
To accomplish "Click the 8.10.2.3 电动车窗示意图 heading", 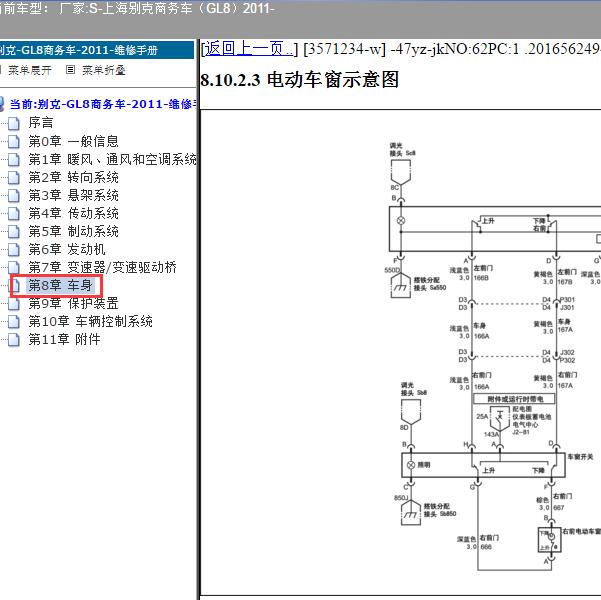I will 300,80.
